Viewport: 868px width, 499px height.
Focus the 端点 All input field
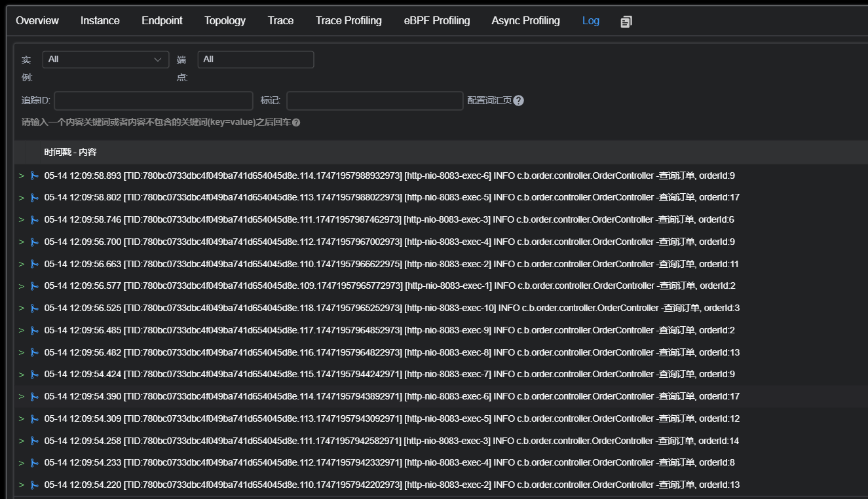point(255,60)
